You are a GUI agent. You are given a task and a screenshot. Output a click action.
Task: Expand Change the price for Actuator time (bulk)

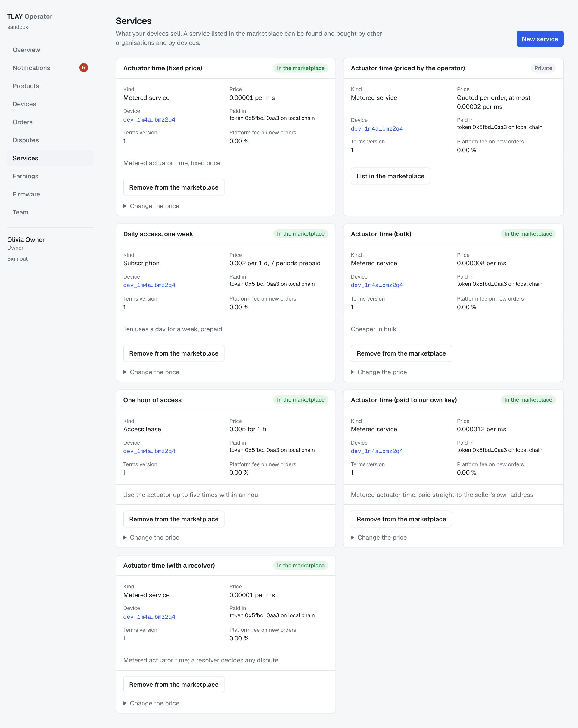point(379,372)
